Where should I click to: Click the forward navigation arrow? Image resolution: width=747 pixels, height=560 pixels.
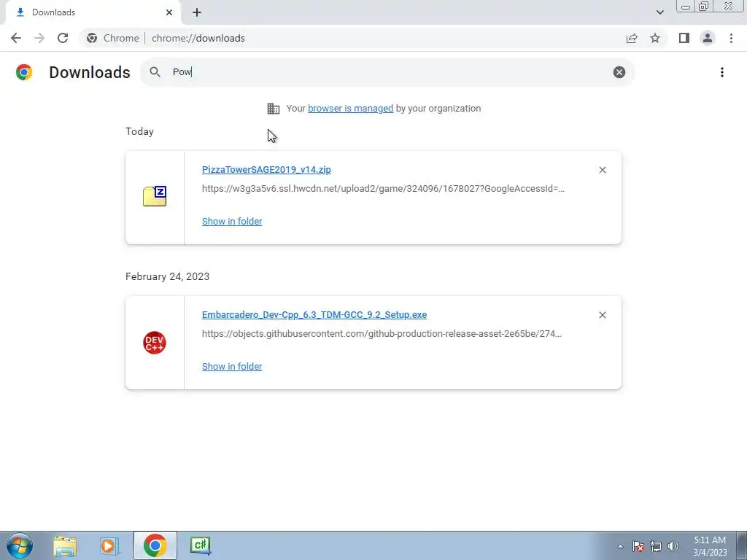pos(39,38)
